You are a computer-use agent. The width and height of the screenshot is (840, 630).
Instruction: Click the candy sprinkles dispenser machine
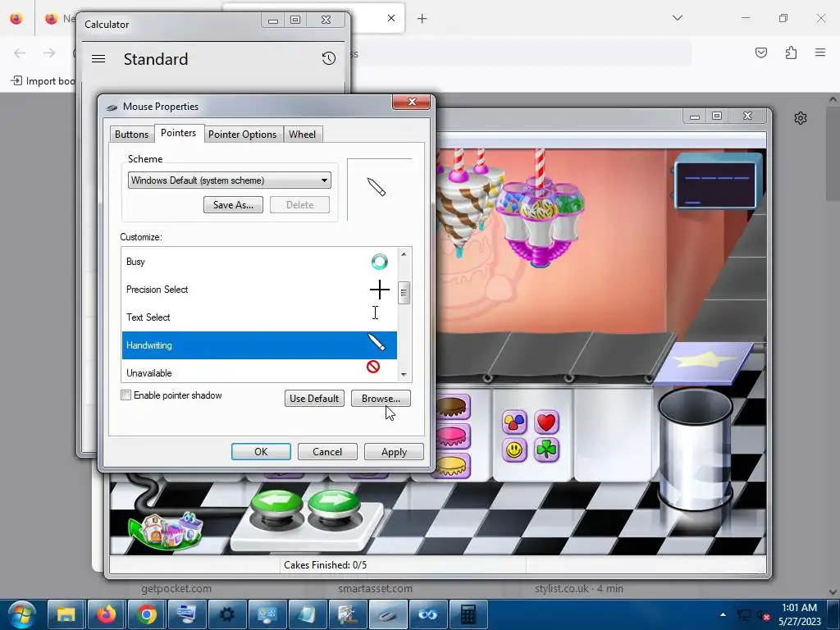[x=539, y=214]
